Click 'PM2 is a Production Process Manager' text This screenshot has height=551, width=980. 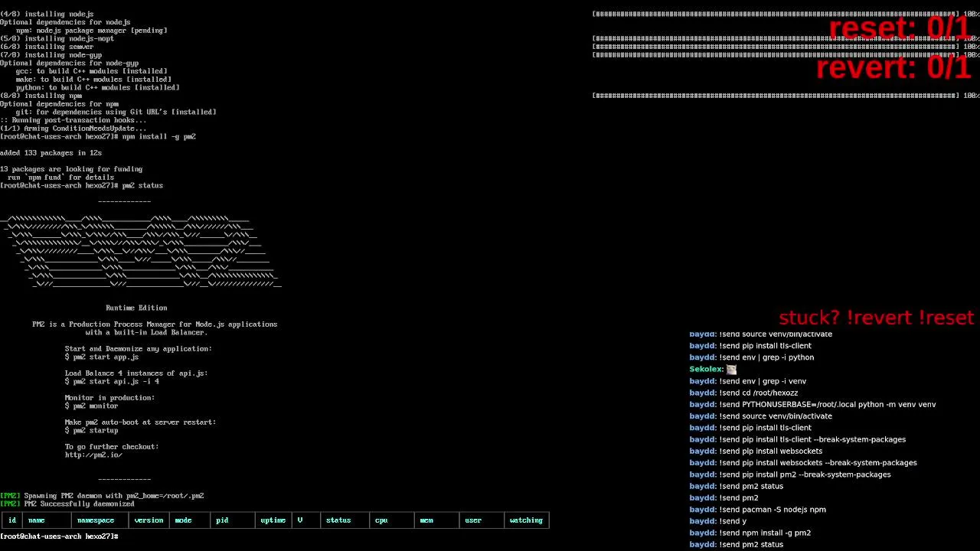(155, 324)
